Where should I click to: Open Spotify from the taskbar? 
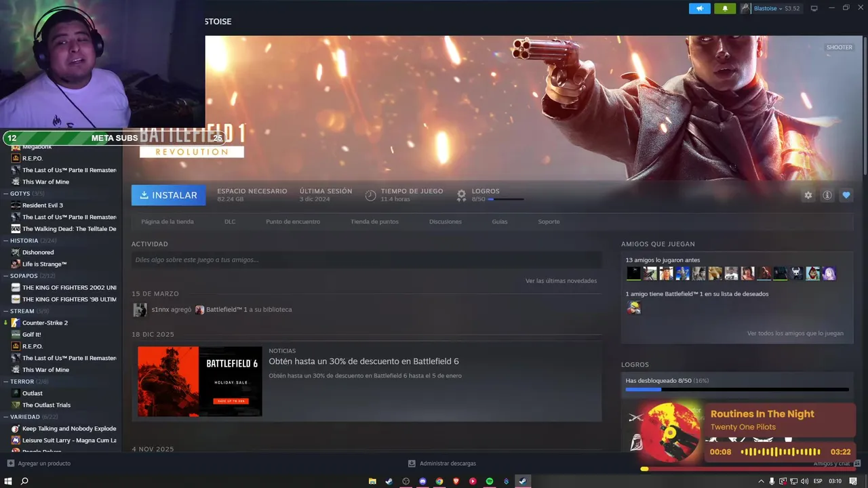click(490, 481)
